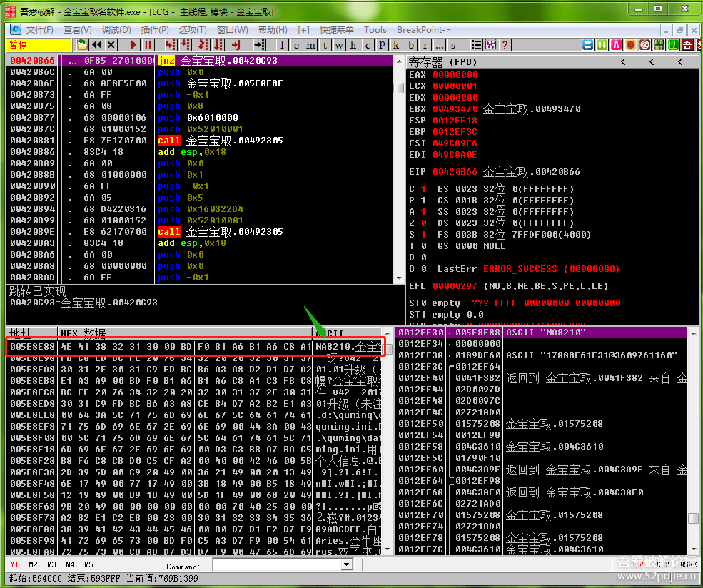
Task: Click the red question mark help icon
Action: pos(505,45)
